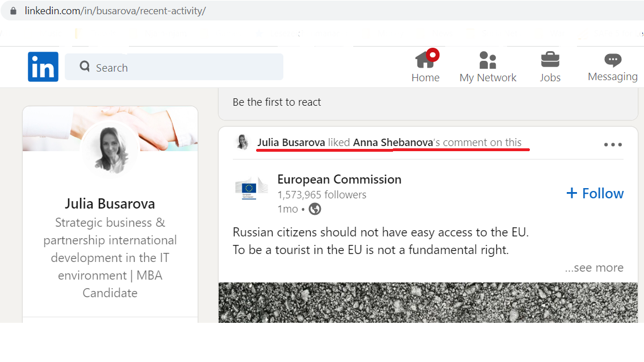
Task: Click the search magnifier icon
Action: coord(85,66)
